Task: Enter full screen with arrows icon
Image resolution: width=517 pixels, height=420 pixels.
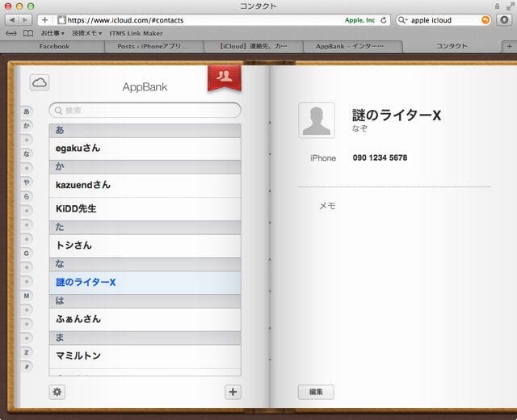Action: point(510,6)
